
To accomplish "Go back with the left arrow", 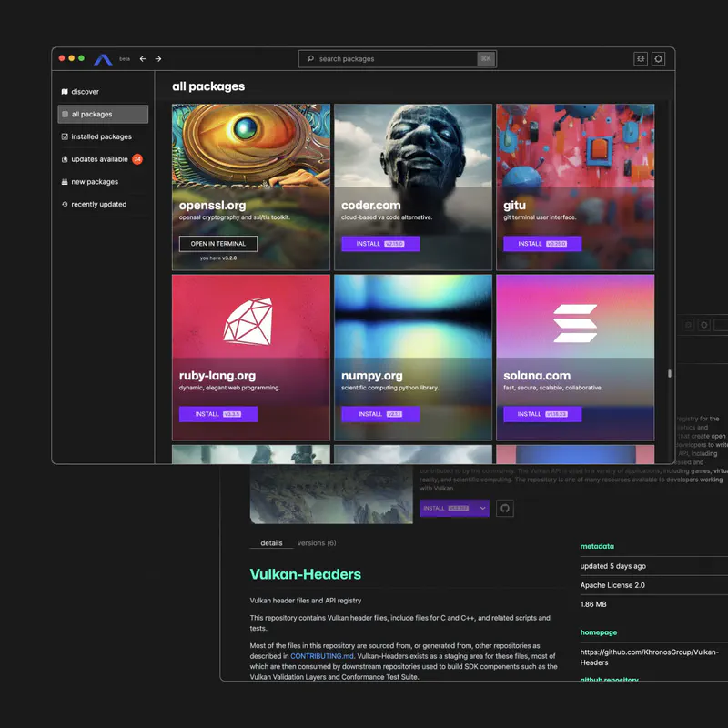I will point(143,59).
